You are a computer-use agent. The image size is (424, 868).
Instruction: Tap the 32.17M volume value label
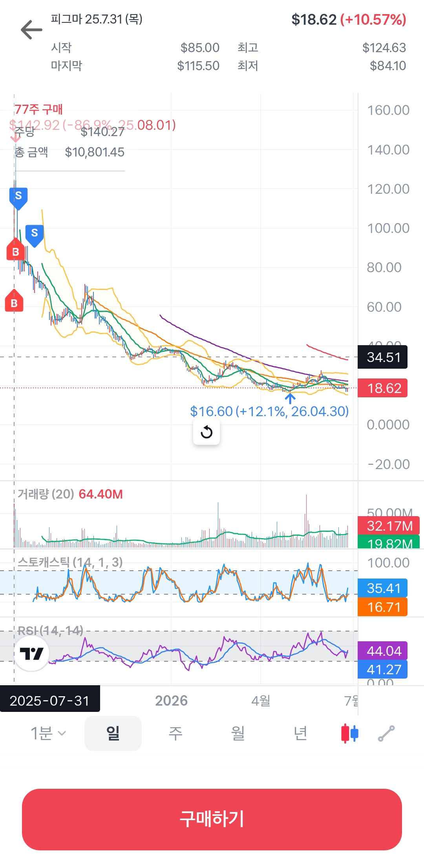(389, 526)
